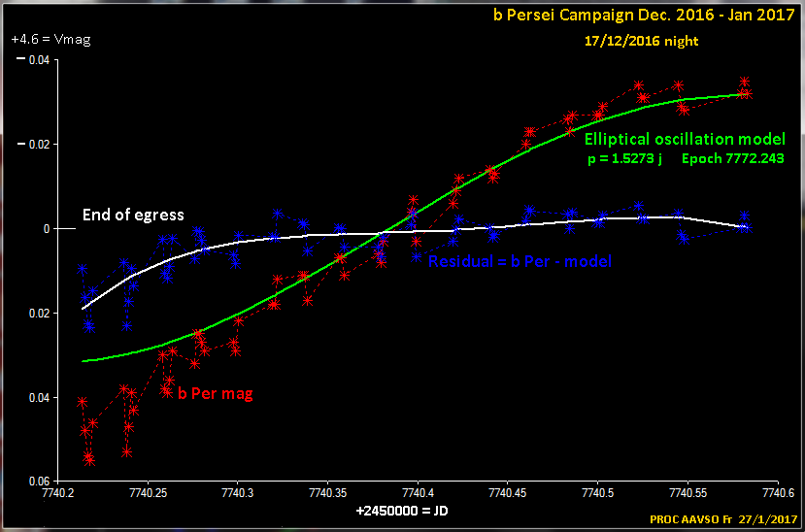The image size is (805, 532).
Task: Click the red 'b Per mag' label
Action: (216, 394)
